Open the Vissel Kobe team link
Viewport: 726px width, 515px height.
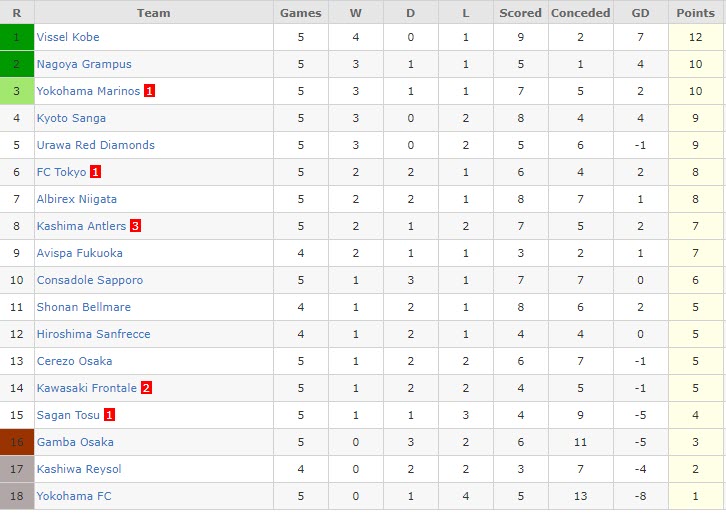68,37
